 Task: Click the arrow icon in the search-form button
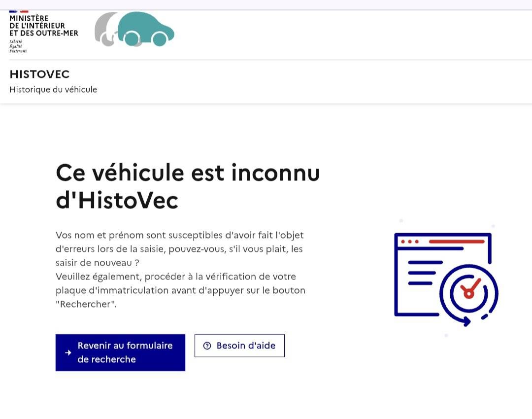pyautogui.click(x=68, y=352)
